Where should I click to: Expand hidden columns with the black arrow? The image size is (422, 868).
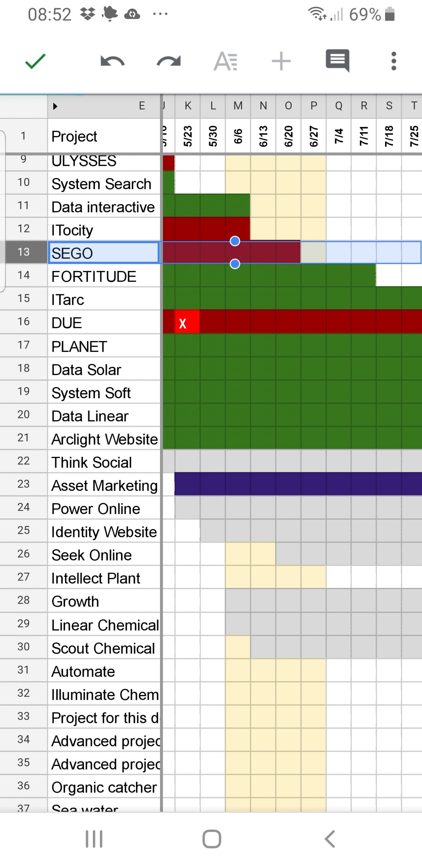[55, 106]
